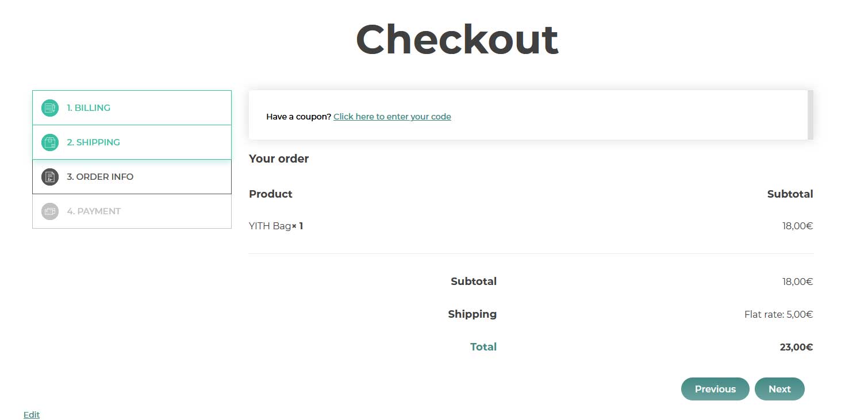The width and height of the screenshot is (868, 420).
Task: Click the Order Info document icon
Action: click(x=50, y=177)
